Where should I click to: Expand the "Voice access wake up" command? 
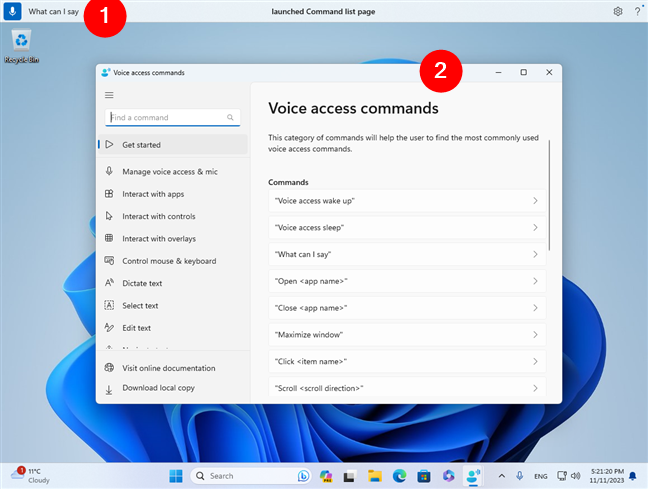(407, 201)
